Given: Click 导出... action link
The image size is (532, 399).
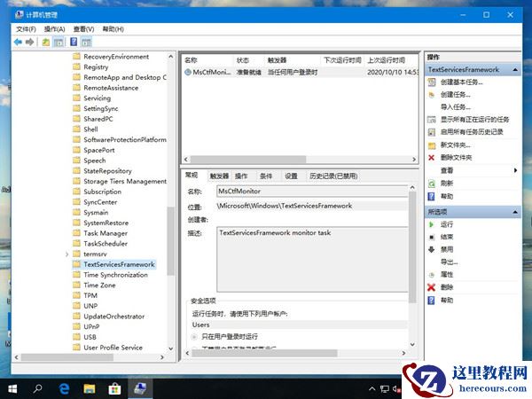Looking at the screenshot, I should [x=450, y=262].
